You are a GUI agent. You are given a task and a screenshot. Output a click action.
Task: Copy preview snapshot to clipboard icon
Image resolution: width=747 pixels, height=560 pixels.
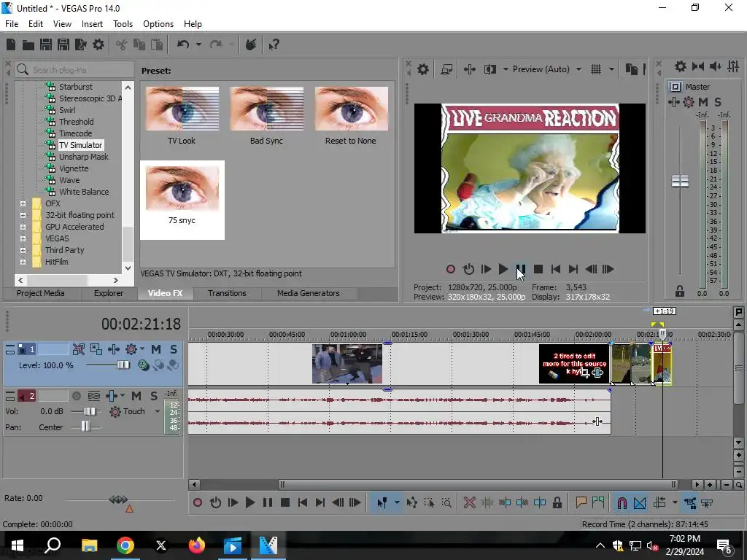(x=631, y=69)
